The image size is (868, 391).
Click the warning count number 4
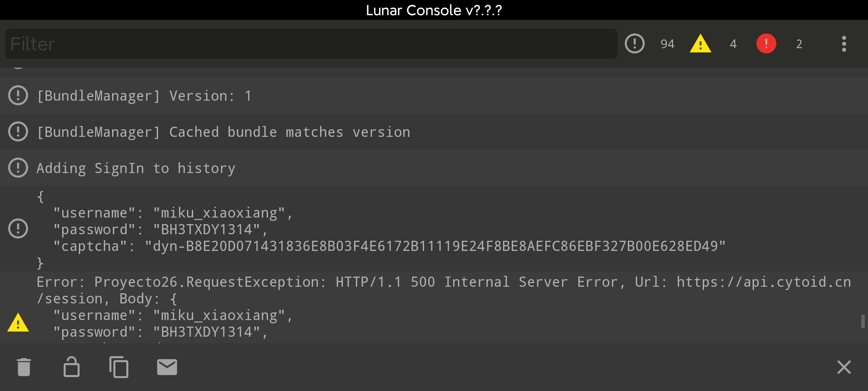(733, 44)
